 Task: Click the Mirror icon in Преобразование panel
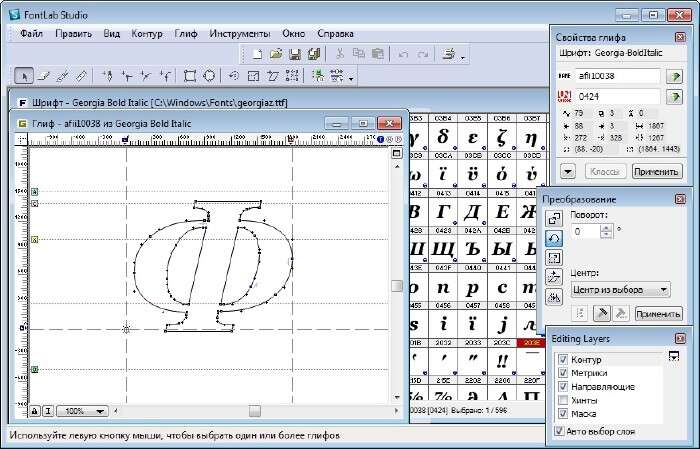click(x=554, y=297)
